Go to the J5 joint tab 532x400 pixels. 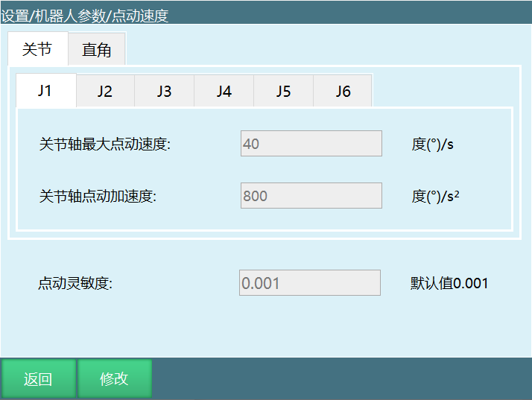[283, 92]
